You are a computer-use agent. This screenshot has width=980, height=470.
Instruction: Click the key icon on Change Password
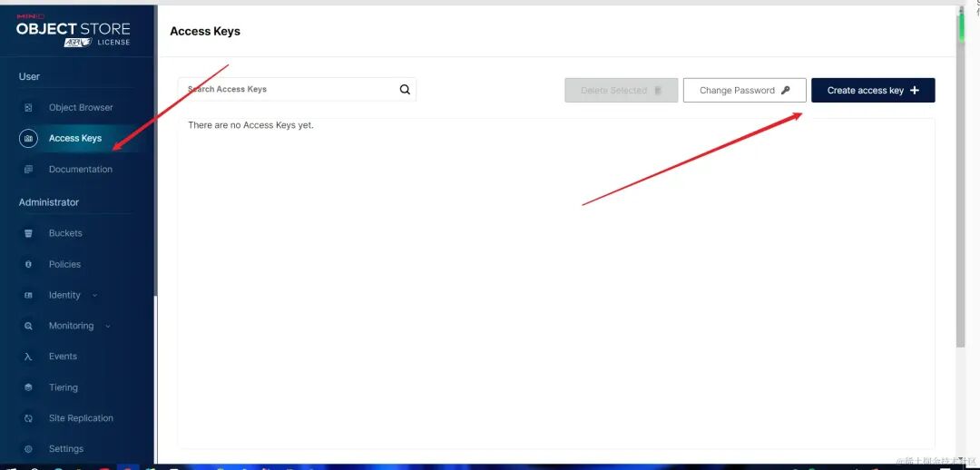(x=786, y=90)
